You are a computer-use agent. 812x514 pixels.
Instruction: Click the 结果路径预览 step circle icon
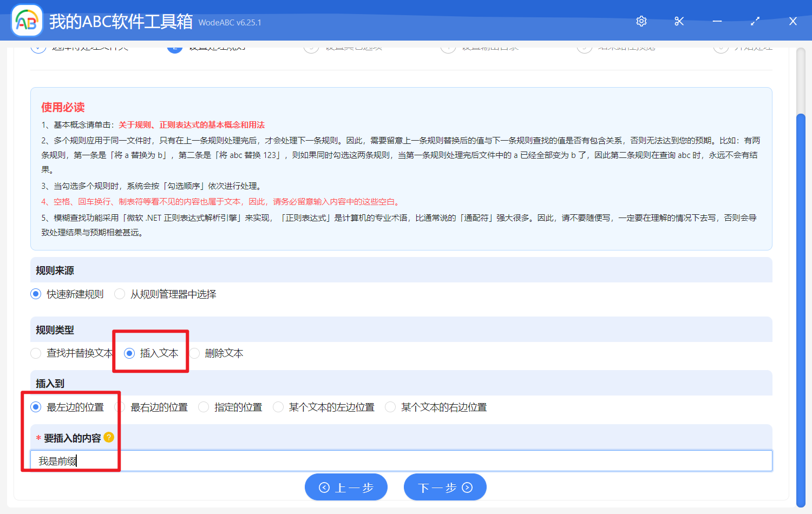point(584,47)
